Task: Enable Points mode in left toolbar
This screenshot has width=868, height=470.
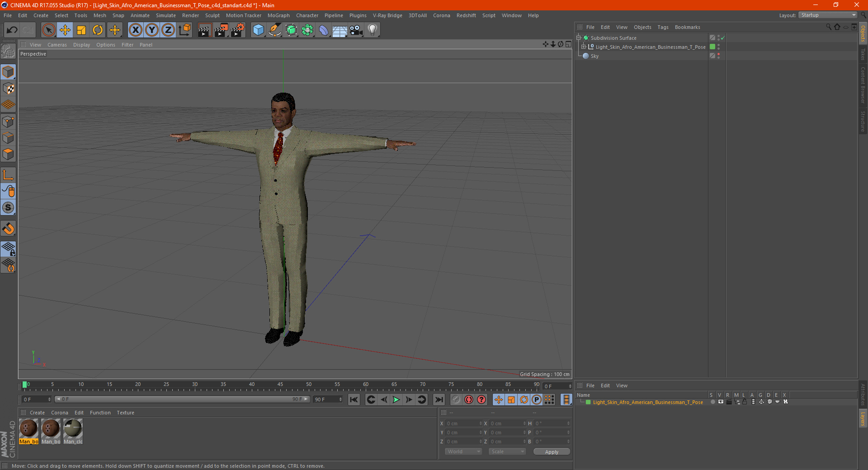Action: click(8, 122)
